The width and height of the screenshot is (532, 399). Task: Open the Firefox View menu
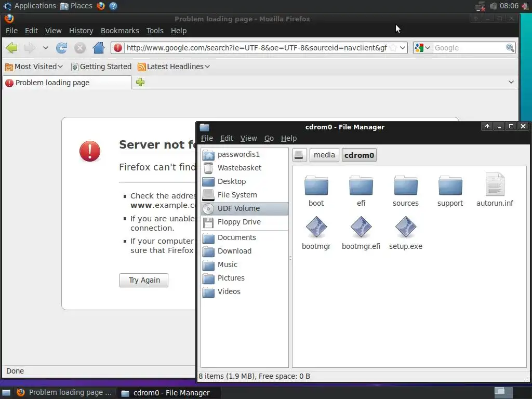(x=54, y=31)
